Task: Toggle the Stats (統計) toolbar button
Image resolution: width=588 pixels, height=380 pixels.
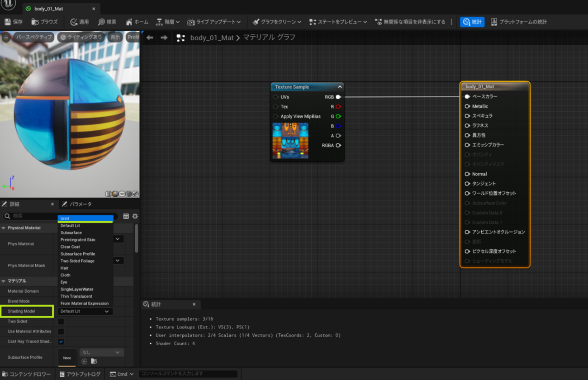Action: click(472, 22)
